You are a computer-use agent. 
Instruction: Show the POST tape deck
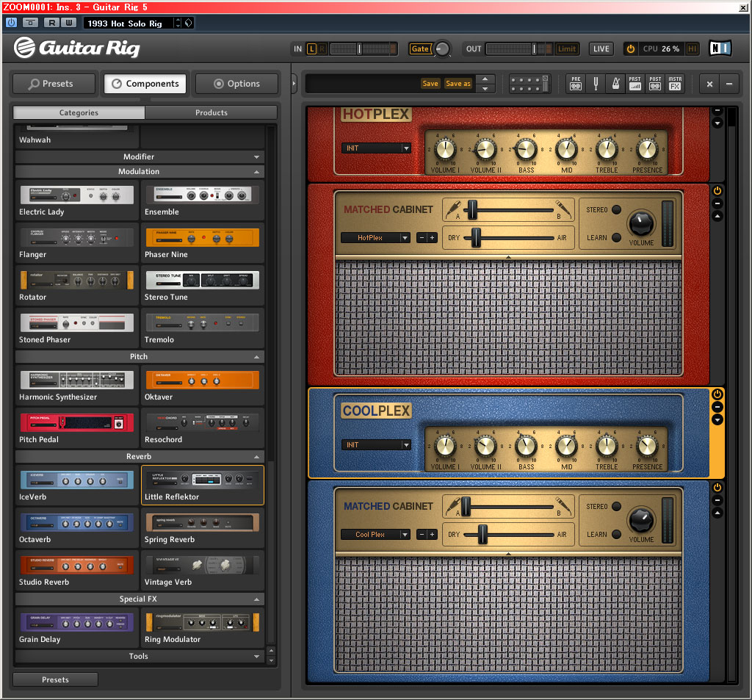(655, 84)
